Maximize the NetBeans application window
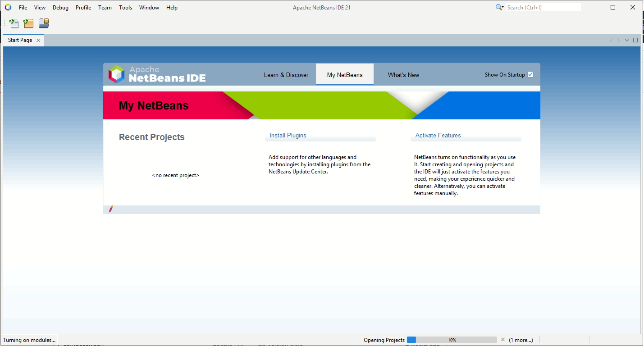This screenshot has width=644, height=346. coord(613,7)
